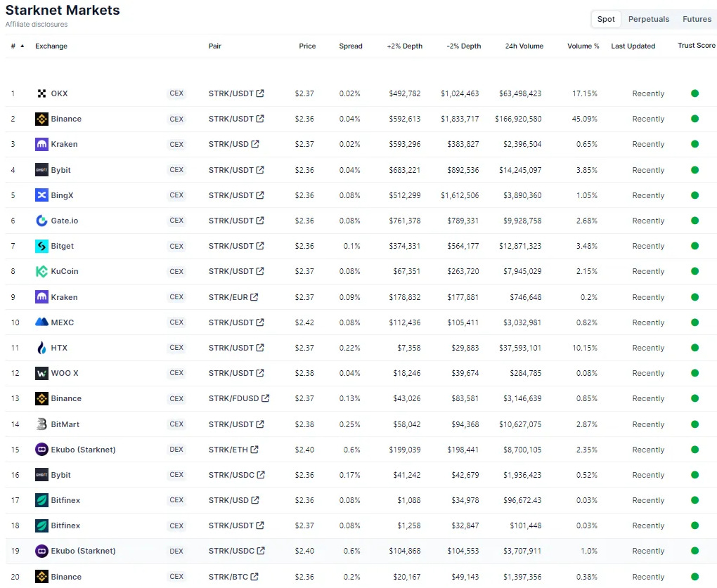Click the DEX badge in row 19
Viewport: 717px width, 588px height.
pyautogui.click(x=176, y=551)
